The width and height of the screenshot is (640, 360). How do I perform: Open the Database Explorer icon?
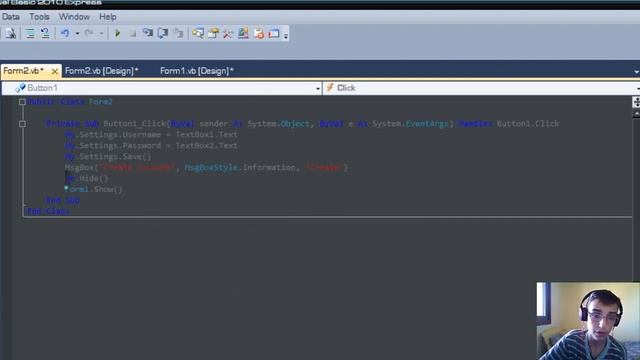(243, 33)
